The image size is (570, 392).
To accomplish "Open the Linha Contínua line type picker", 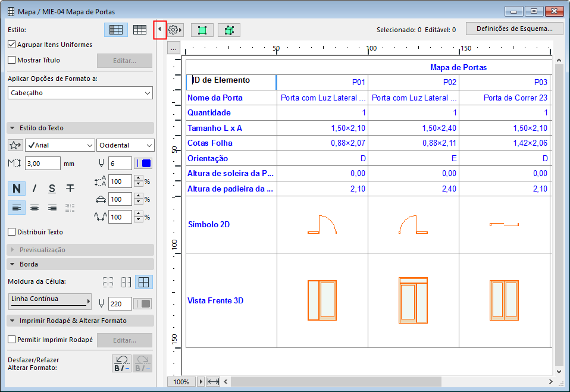I will click(51, 301).
